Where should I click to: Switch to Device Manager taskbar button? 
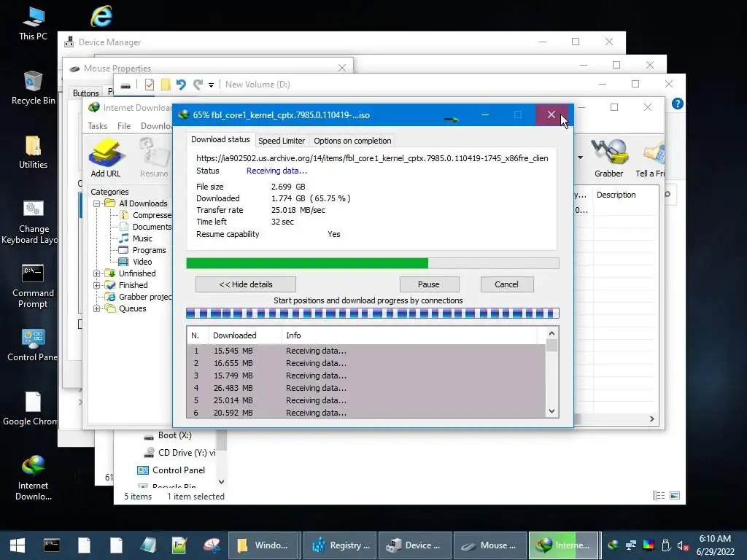click(x=415, y=545)
